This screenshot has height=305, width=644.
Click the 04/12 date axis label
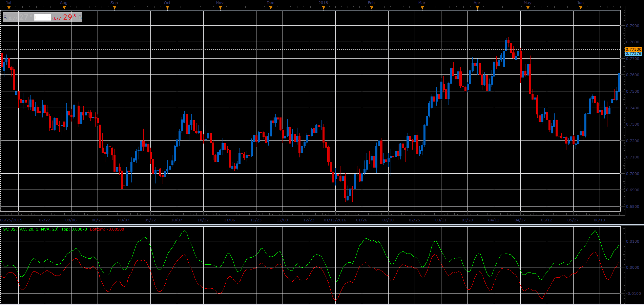point(494,220)
